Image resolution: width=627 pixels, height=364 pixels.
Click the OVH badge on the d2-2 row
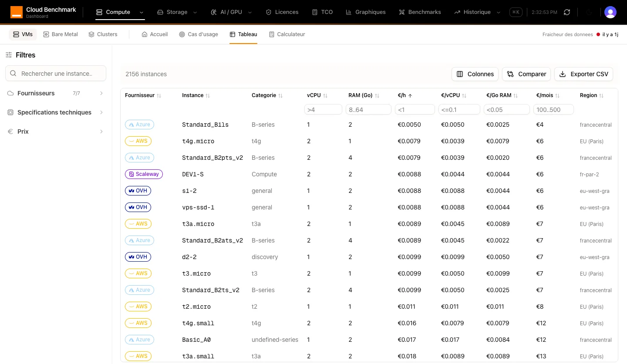(x=138, y=257)
